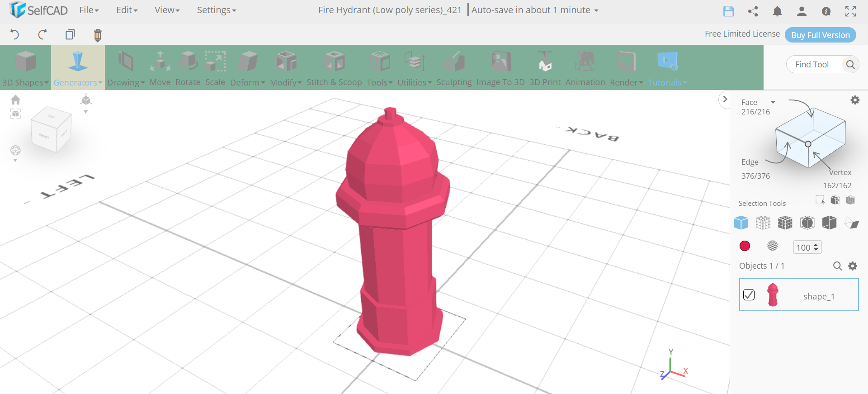Viewport: 868px width, 394px height.
Task: Open the File menu
Action: tap(89, 10)
